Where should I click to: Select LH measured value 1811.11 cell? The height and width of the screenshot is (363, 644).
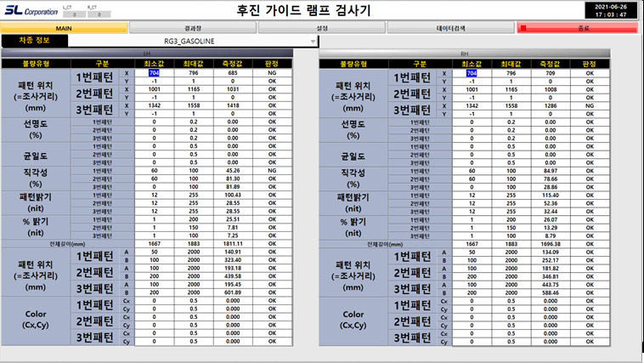click(233, 243)
